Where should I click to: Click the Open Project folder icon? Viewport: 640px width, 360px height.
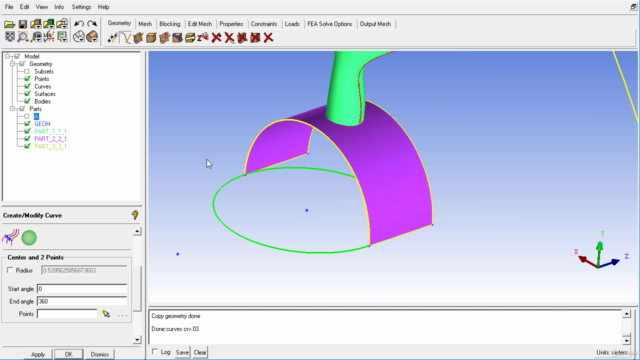(x=9, y=24)
